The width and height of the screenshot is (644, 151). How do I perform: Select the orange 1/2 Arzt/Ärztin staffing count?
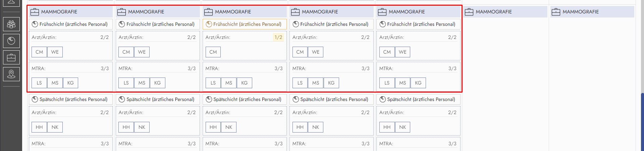(x=278, y=37)
